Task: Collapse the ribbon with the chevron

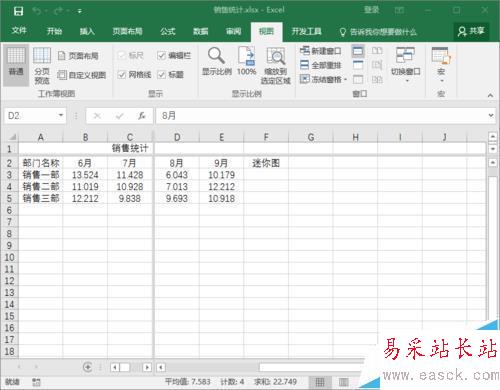Action: [490, 95]
